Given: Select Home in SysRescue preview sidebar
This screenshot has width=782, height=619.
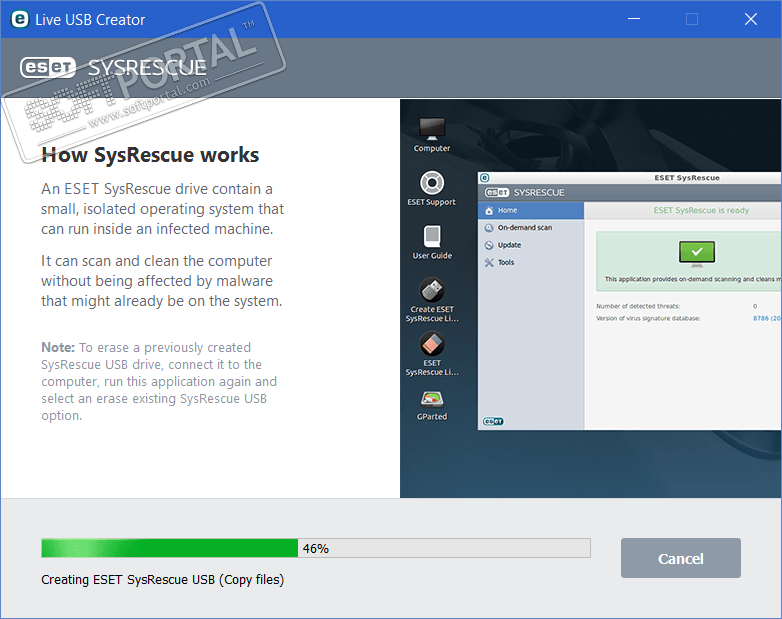Looking at the screenshot, I should point(531,210).
